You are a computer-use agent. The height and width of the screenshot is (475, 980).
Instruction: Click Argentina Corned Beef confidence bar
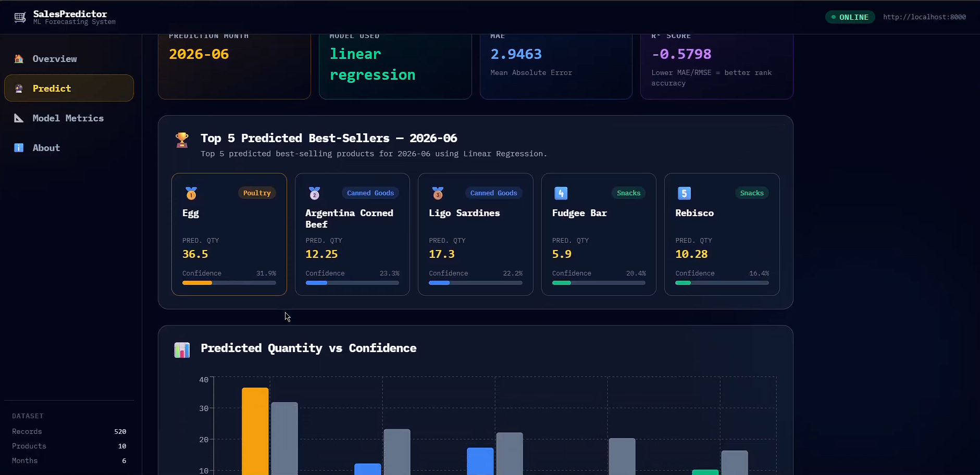(352, 283)
